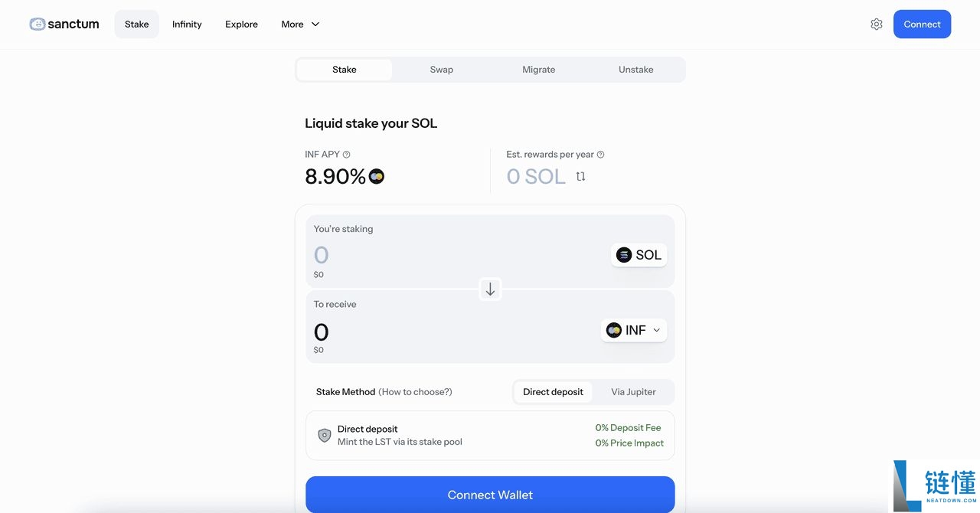This screenshot has width=980, height=513.
Task: Select Via Jupiter stake method
Action: click(x=633, y=392)
